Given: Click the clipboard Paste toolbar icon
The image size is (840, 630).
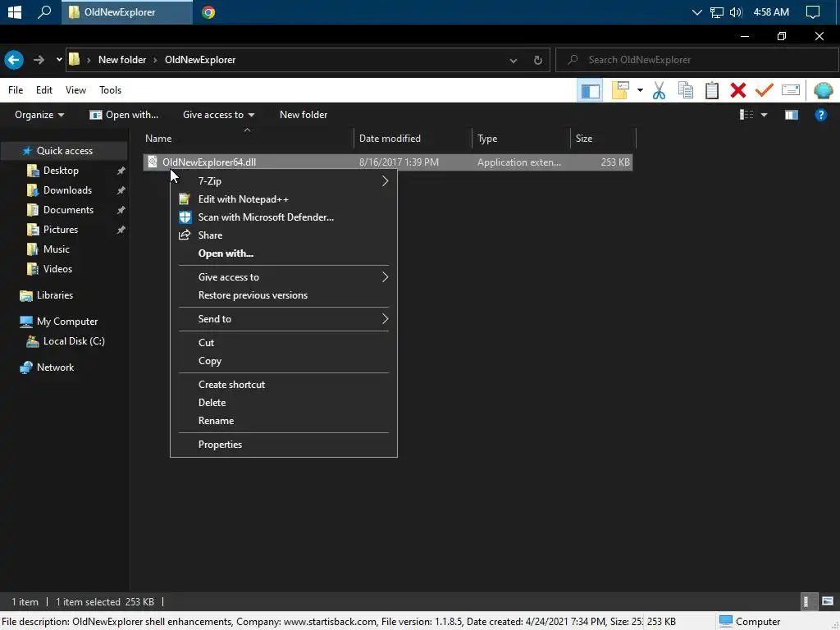Looking at the screenshot, I should (x=711, y=90).
